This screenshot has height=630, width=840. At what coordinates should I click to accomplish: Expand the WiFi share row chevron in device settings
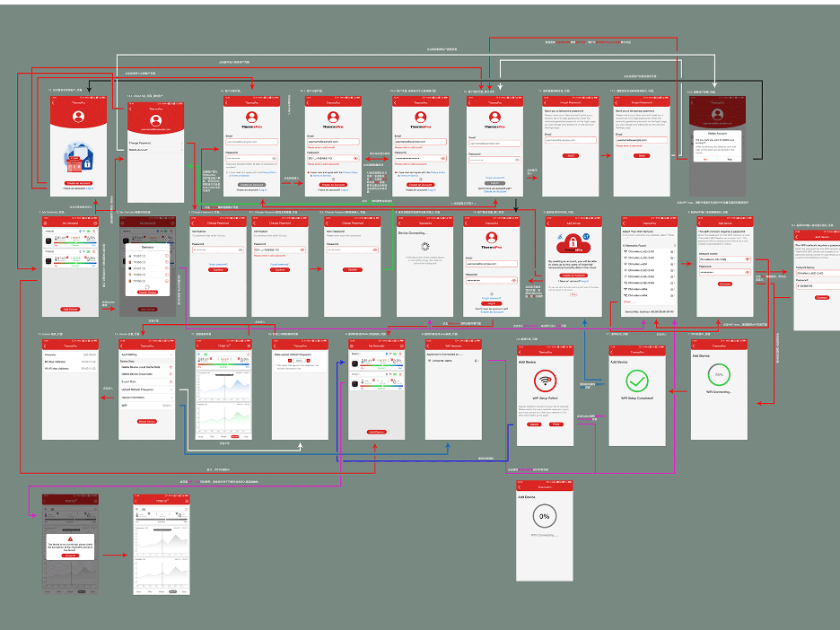pyautogui.click(x=171, y=405)
